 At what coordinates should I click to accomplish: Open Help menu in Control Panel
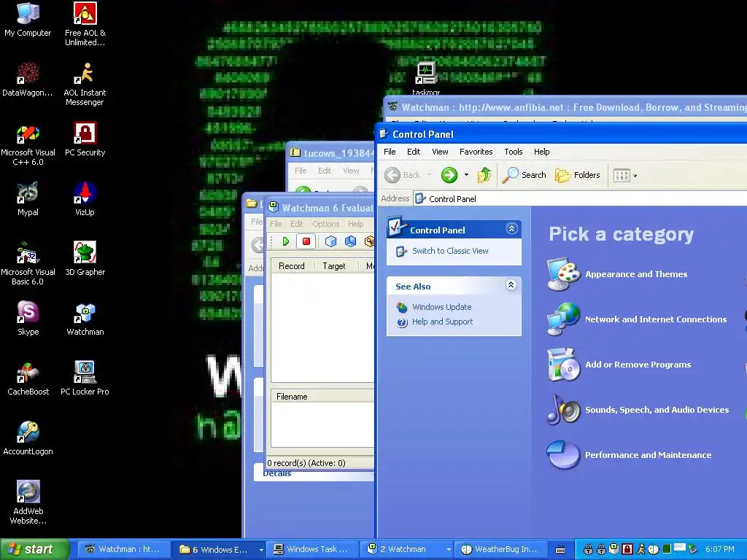point(542,152)
